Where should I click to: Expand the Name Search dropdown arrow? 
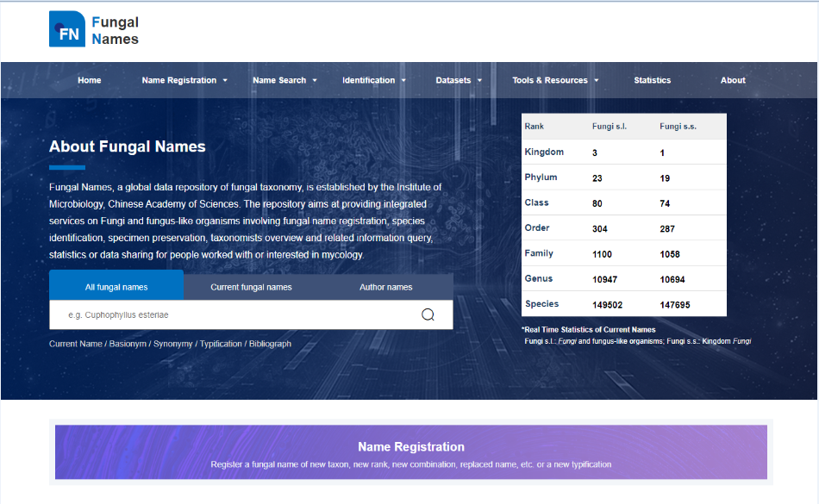click(315, 80)
